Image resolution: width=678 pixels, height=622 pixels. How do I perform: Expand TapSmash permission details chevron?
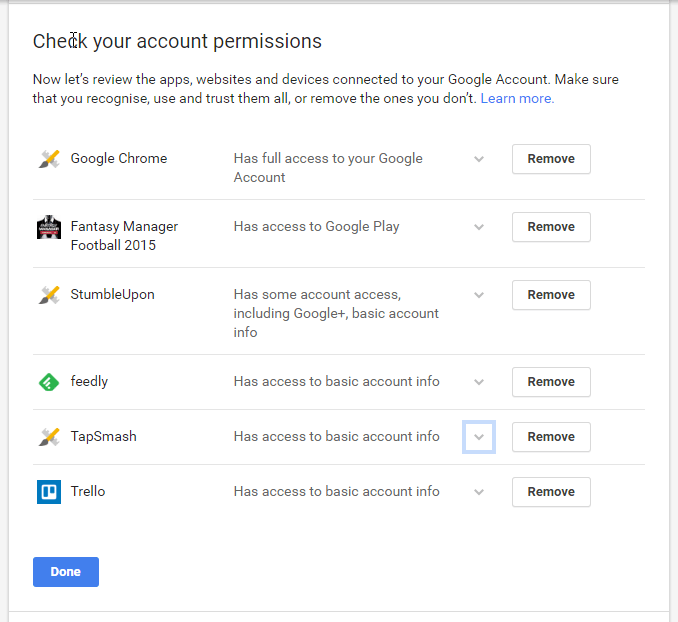(479, 437)
